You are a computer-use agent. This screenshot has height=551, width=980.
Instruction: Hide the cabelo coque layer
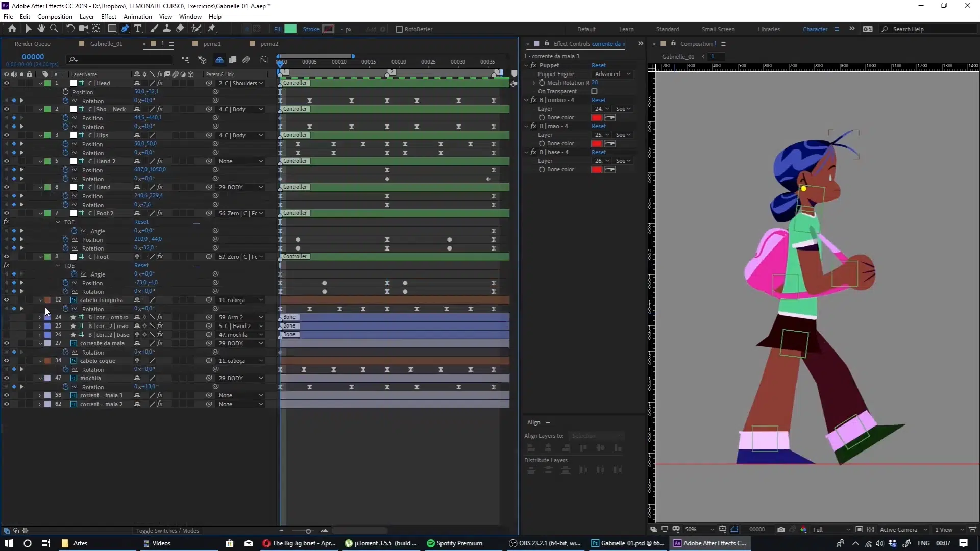(x=7, y=361)
